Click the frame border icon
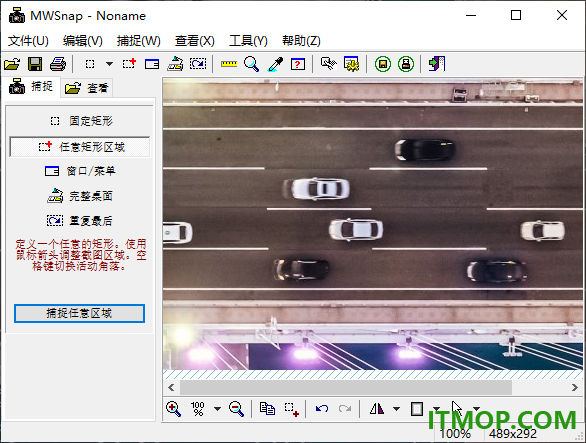 pos(417,409)
